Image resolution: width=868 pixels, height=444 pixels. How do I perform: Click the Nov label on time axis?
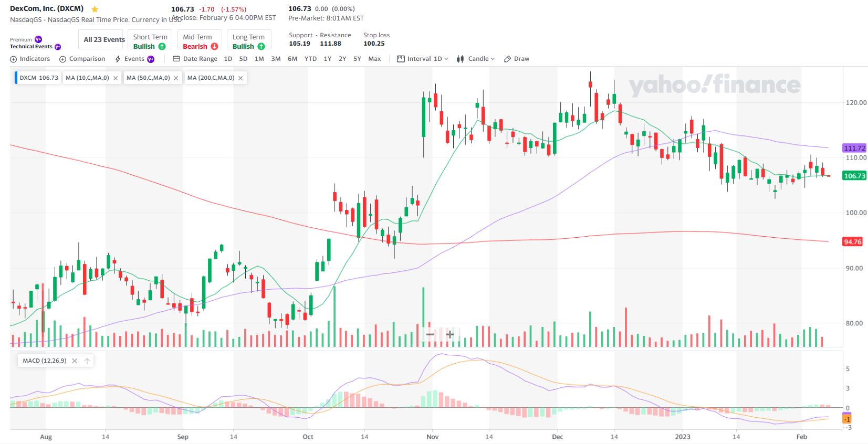433,437
